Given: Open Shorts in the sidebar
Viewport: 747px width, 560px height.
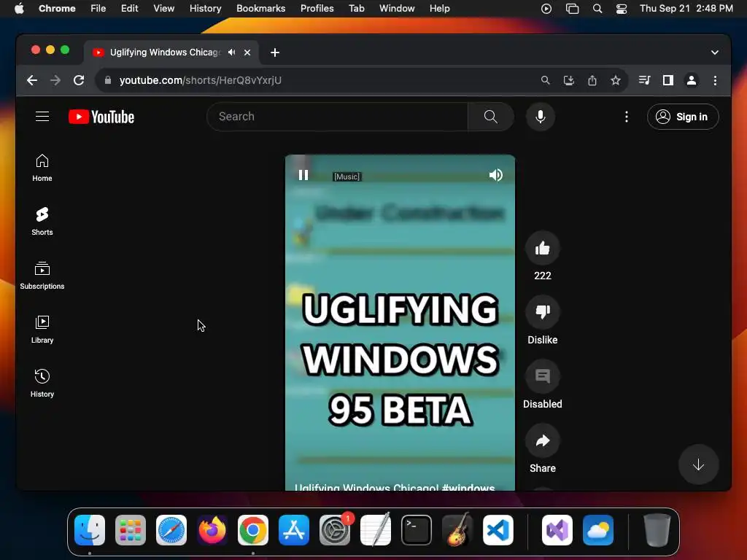Looking at the screenshot, I should 42,222.
